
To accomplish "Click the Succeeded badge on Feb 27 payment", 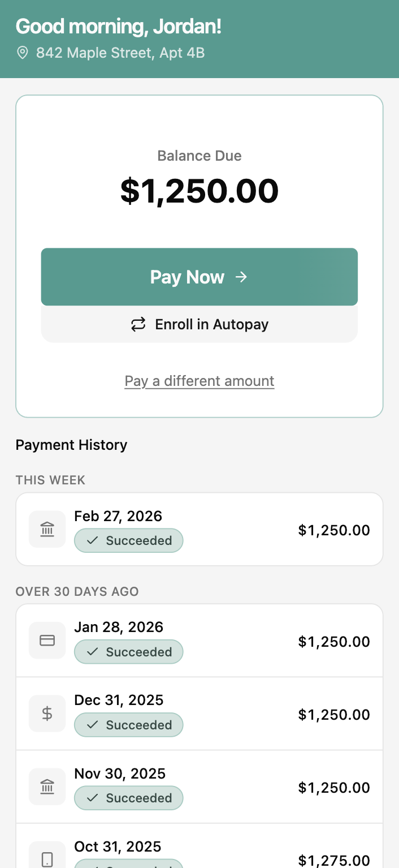I will (129, 541).
